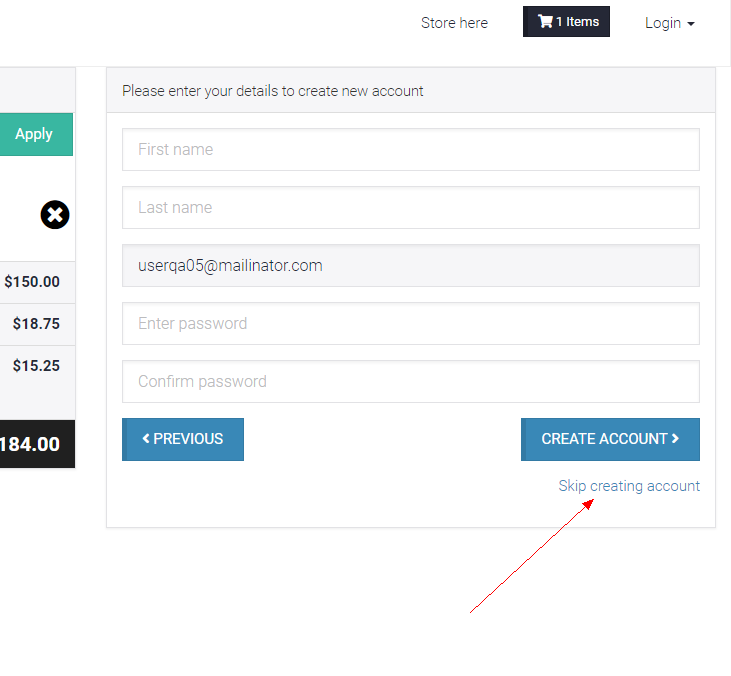Select the $18.75 amount
This screenshot has width=731, height=676.
coord(36,324)
